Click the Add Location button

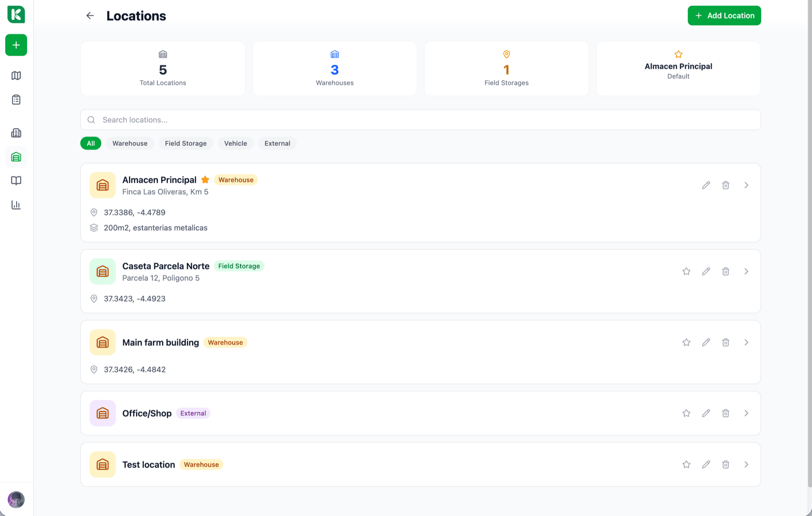point(724,16)
